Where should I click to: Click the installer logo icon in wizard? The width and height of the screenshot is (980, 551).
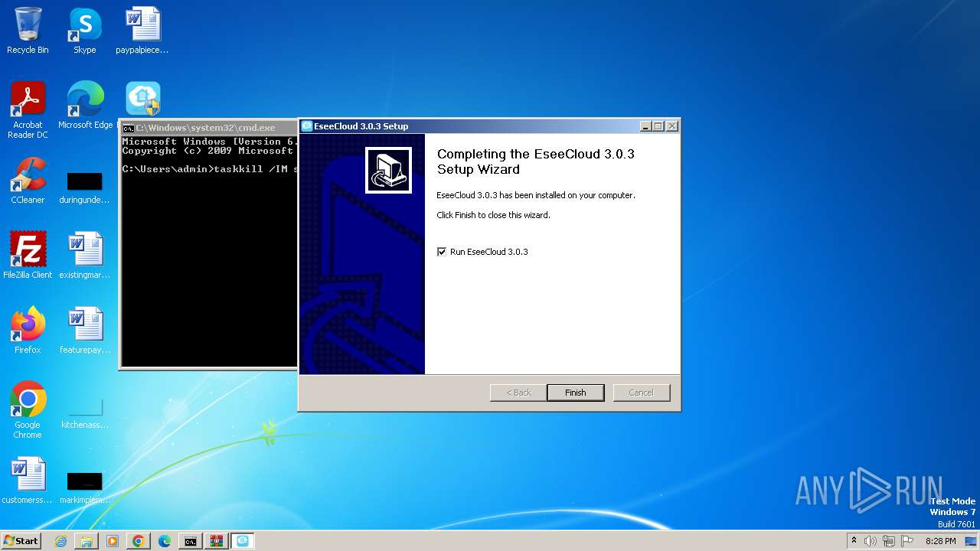[388, 170]
